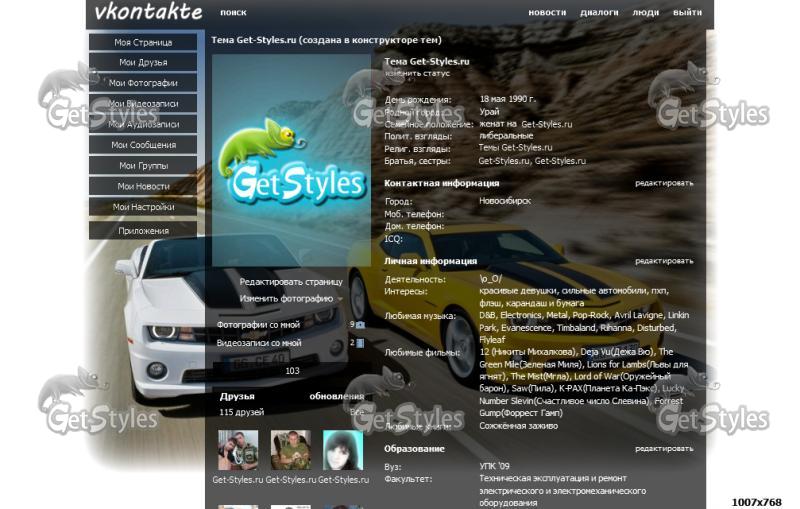Click Редактировать страницу link
Viewport: 800px width, 509px height.
pyautogui.click(x=291, y=282)
